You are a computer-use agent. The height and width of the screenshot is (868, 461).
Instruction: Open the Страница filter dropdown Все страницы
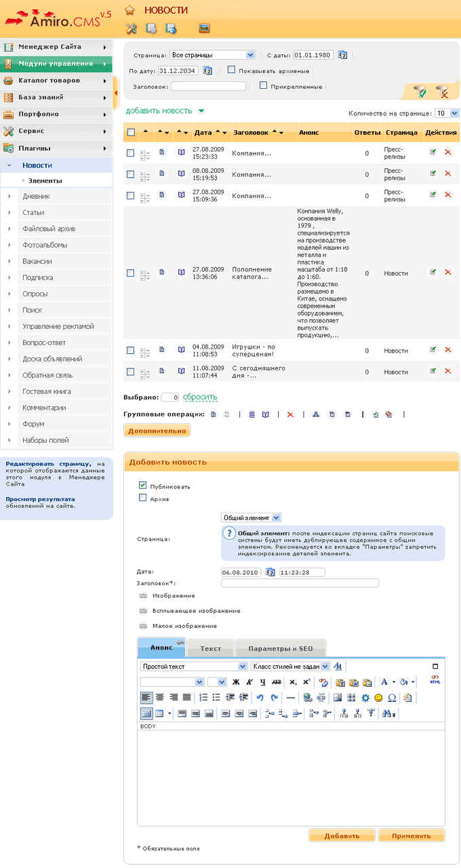coord(212,55)
